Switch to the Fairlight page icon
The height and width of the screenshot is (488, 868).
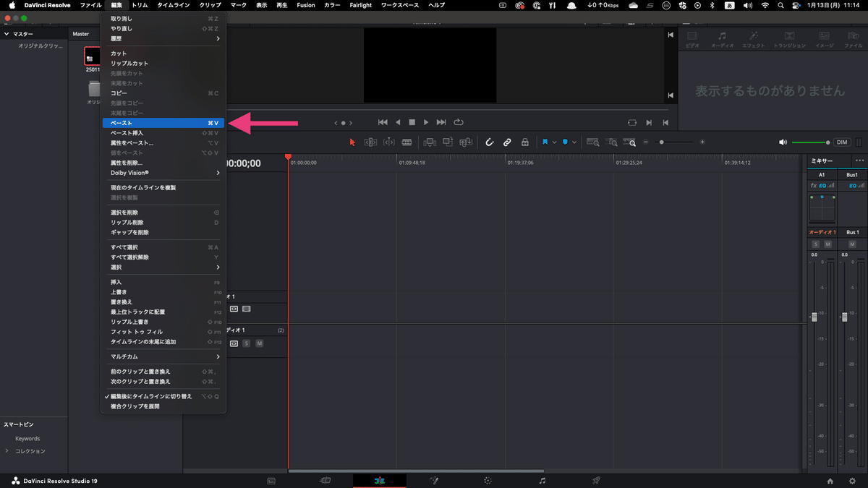[x=542, y=481]
